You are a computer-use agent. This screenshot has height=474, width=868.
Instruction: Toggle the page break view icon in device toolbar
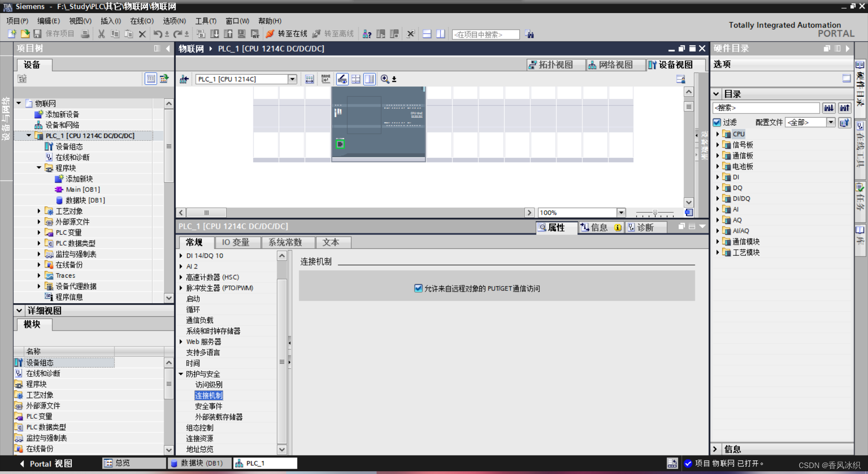(x=356, y=79)
